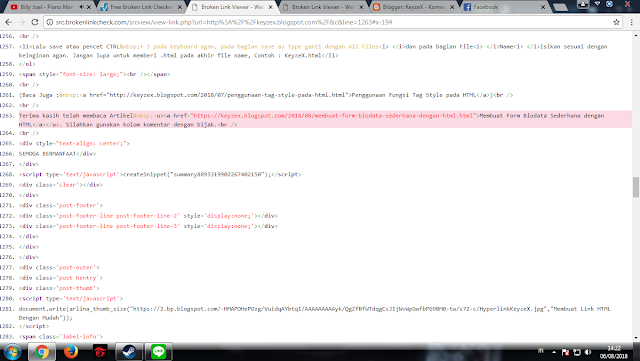Click the highlighted membuat-form-biodata URL on line 1263
The width and height of the screenshot is (640, 361).
(x=333, y=116)
